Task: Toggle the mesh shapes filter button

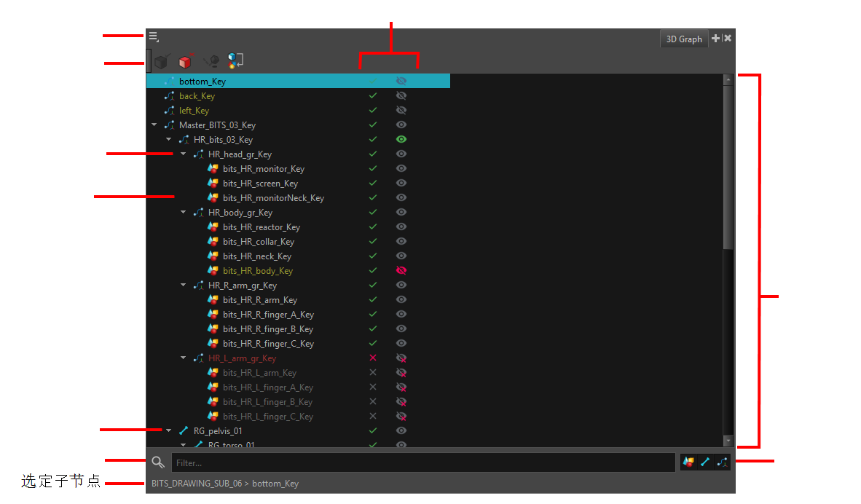Action: tap(688, 462)
